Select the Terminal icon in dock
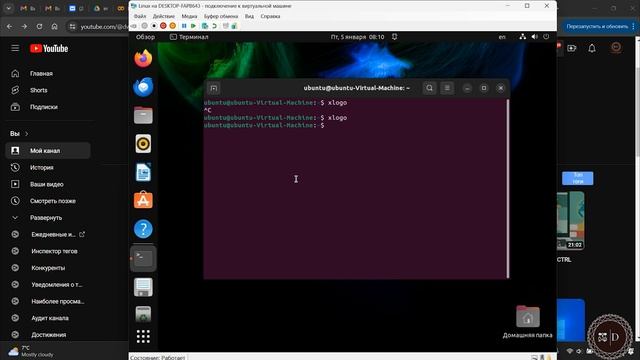Viewport: 640px width, 360px height. click(x=143, y=258)
